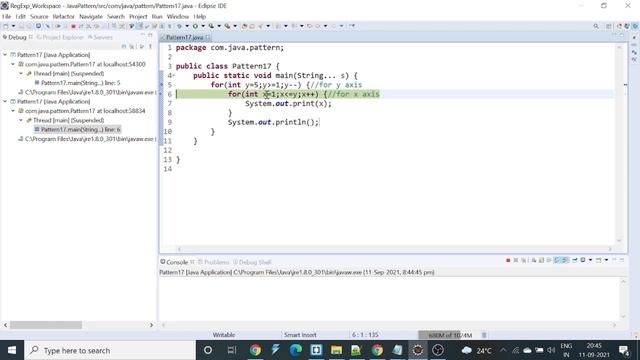This screenshot has width=640, height=360.
Task: Open Display Selected Console dropdown arrow
Action: point(590,260)
